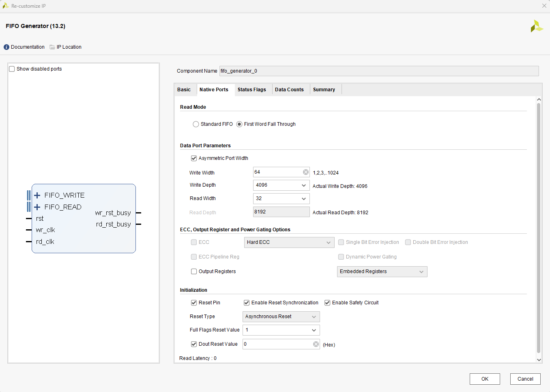Clear the Write Width field with its X icon

point(306,172)
